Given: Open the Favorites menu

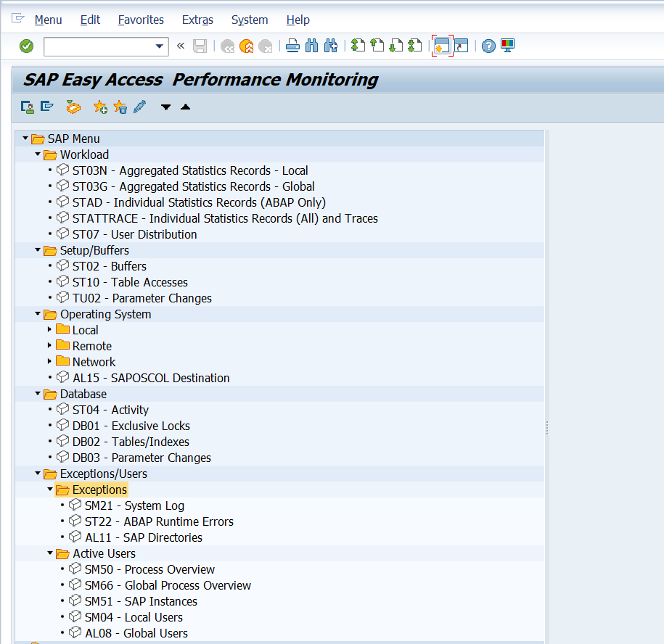Looking at the screenshot, I should click(141, 20).
